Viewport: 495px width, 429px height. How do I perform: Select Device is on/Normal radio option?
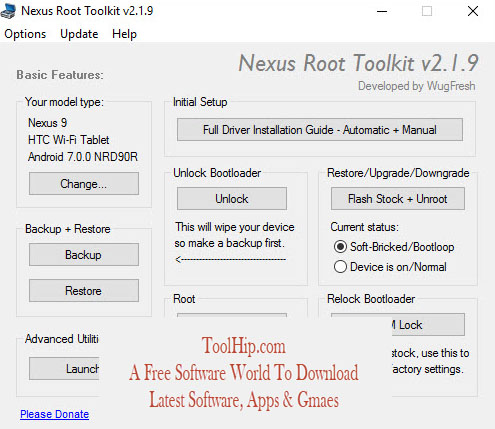point(340,267)
